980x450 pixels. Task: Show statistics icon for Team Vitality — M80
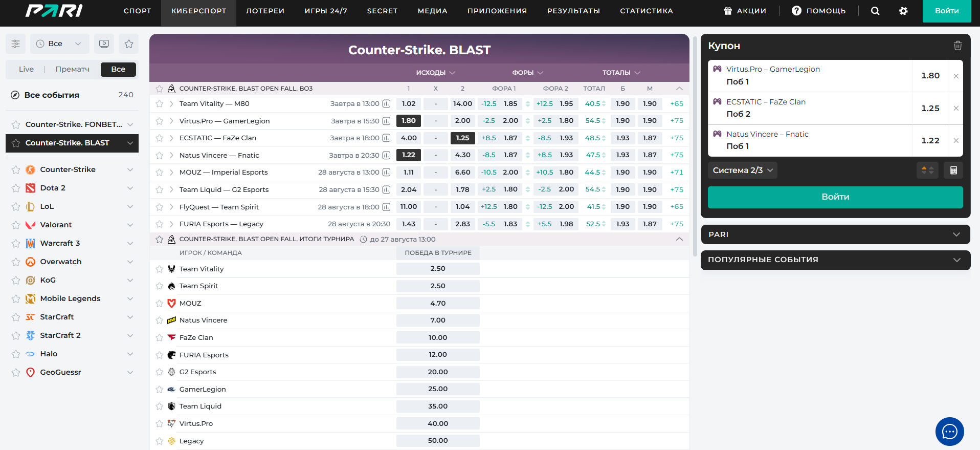click(386, 104)
